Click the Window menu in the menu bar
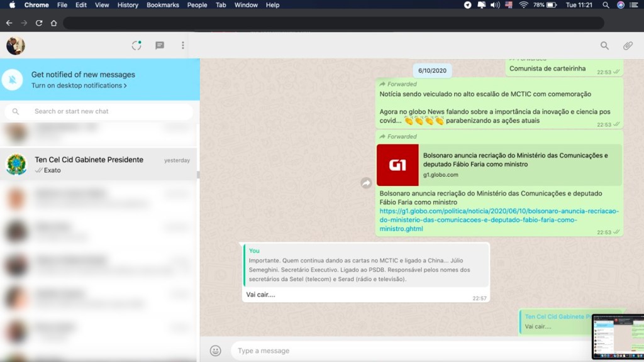The height and width of the screenshot is (362, 644). coord(246,5)
